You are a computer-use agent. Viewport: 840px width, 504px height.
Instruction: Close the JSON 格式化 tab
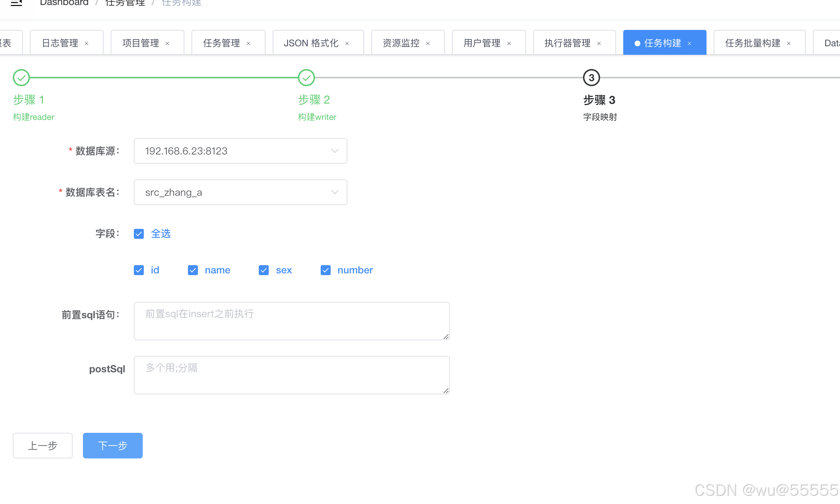point(347,43)
